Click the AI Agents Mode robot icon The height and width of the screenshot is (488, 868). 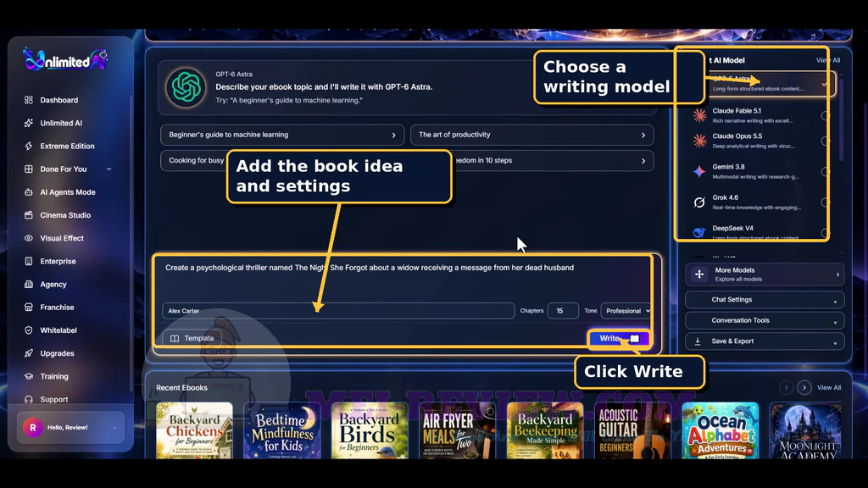pos(29,192)
